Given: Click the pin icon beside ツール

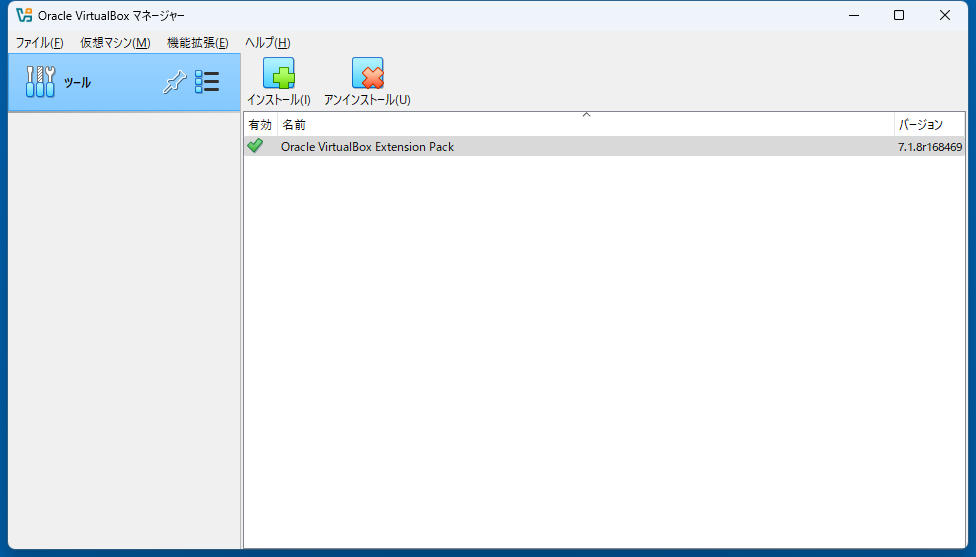Looking at the screenshot, I should [174, 82].
